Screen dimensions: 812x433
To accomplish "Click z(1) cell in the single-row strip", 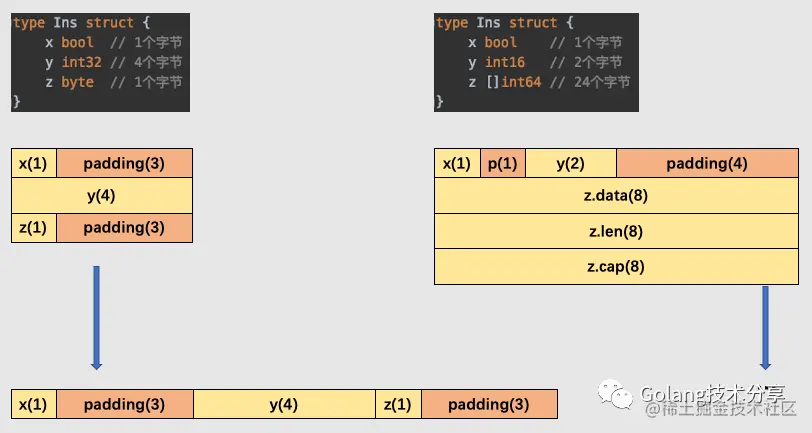I will pyautogui.click(x=398, y=404).
